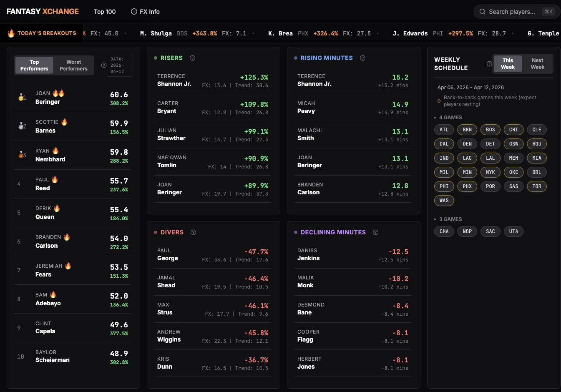The width and height of the screenshot is (561, 392).
Task: Click the Weekly Schedule info icon
Action: pos(489,64)
